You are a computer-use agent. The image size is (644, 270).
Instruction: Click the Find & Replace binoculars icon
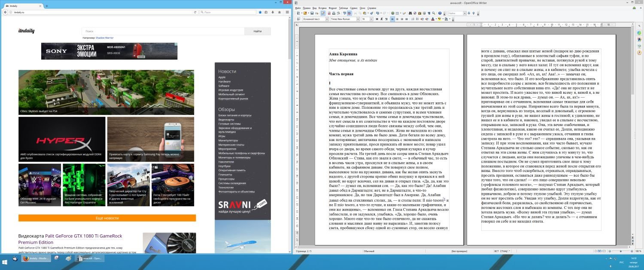[410, 13]
